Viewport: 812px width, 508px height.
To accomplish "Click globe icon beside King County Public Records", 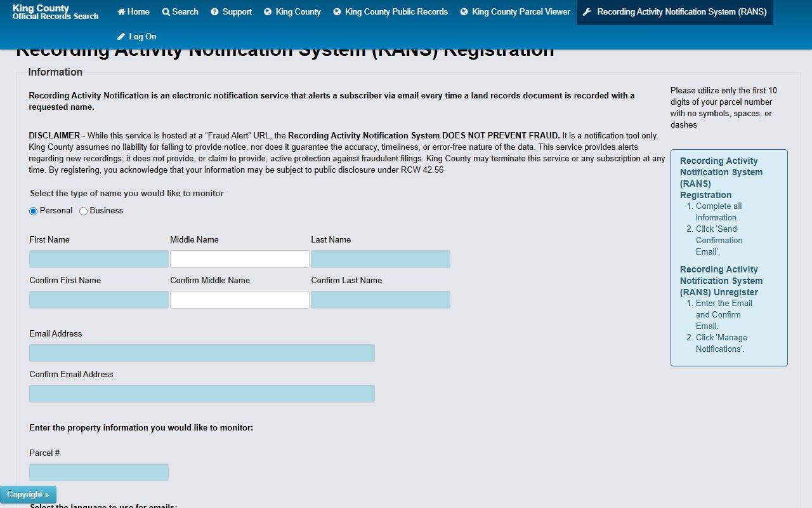I will point(337,12).
